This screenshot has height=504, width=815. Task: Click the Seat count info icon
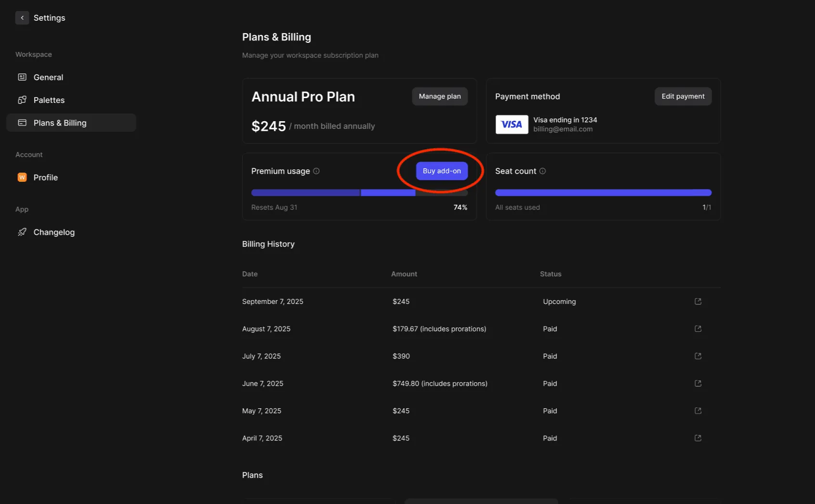(543, 171)
